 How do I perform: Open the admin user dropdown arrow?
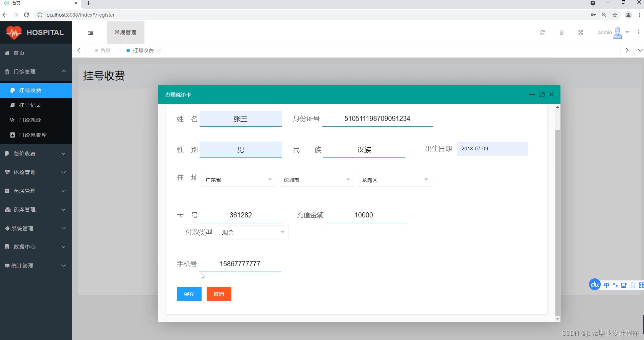point(627,33)
